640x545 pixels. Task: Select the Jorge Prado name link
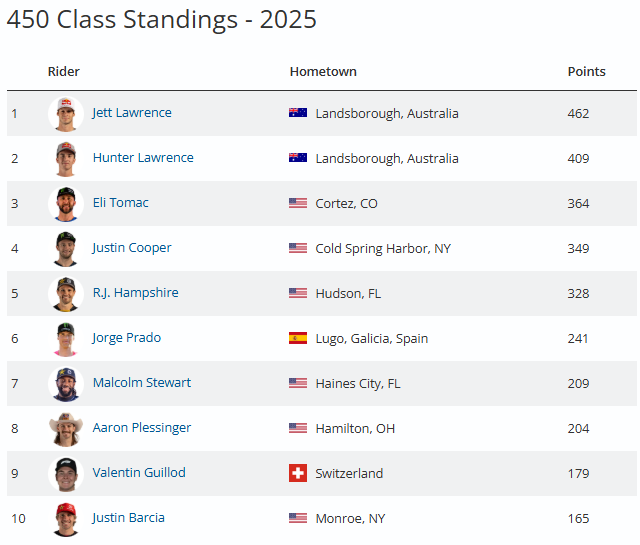tap(126, 338)
